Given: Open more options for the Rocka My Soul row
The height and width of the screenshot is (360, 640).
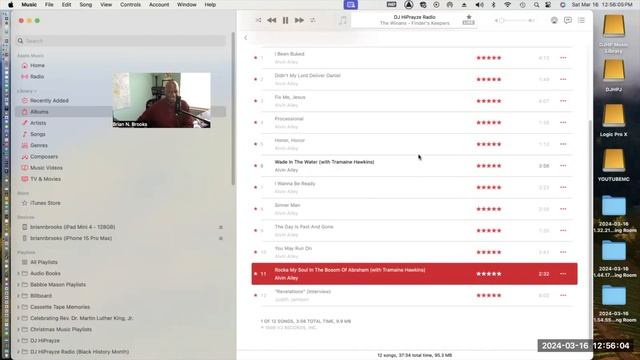Looking at the screenshot, I should click(x=563, y=274).
